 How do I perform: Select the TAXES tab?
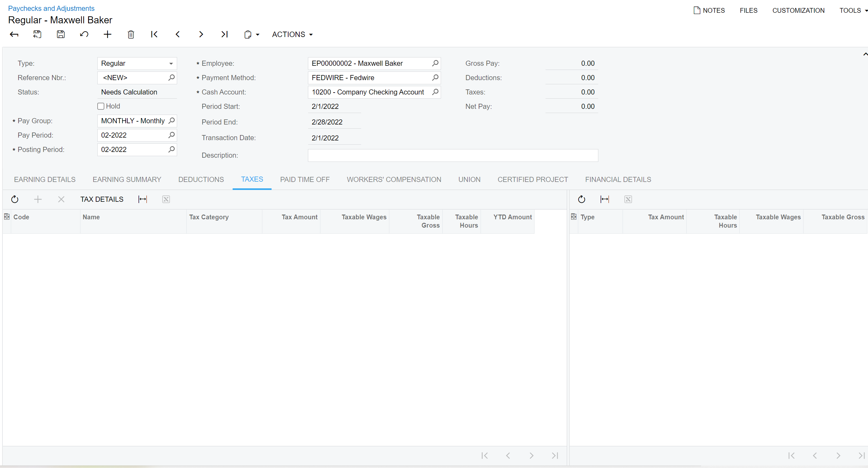(252, 179)
